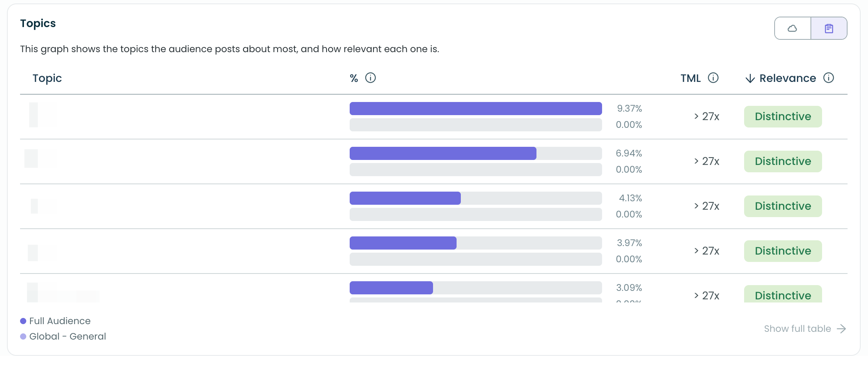868x367 pixels.
Task: Expand the > 27x value in second row
Action: coord(707,161)
